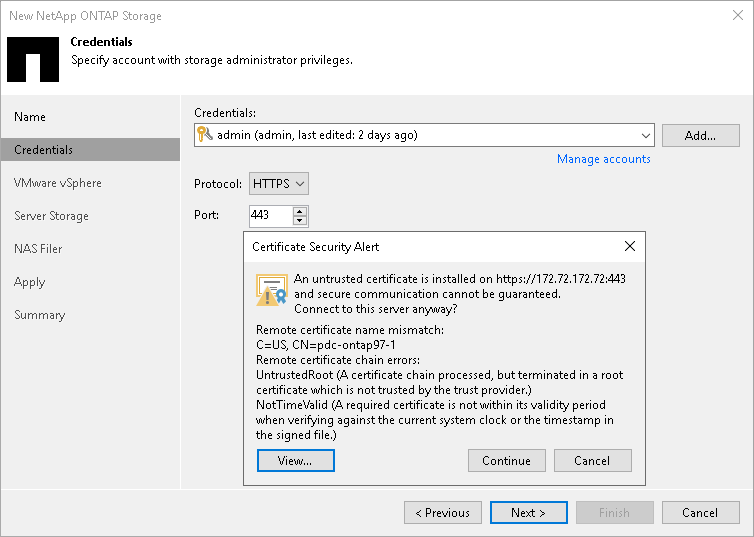Click the 'Connect to this server anyway?' text
The height and width of the screenshot is (537, 754).
click(376, 309)
